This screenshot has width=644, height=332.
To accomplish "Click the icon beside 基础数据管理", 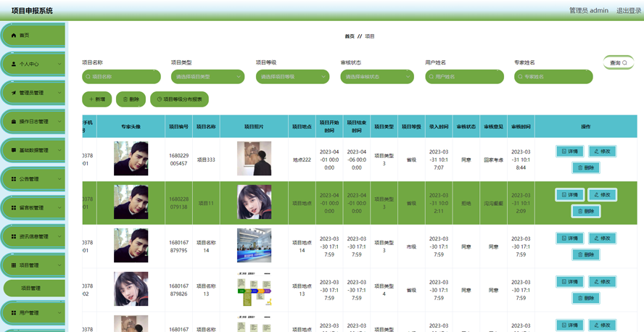I will coord(14,150).
